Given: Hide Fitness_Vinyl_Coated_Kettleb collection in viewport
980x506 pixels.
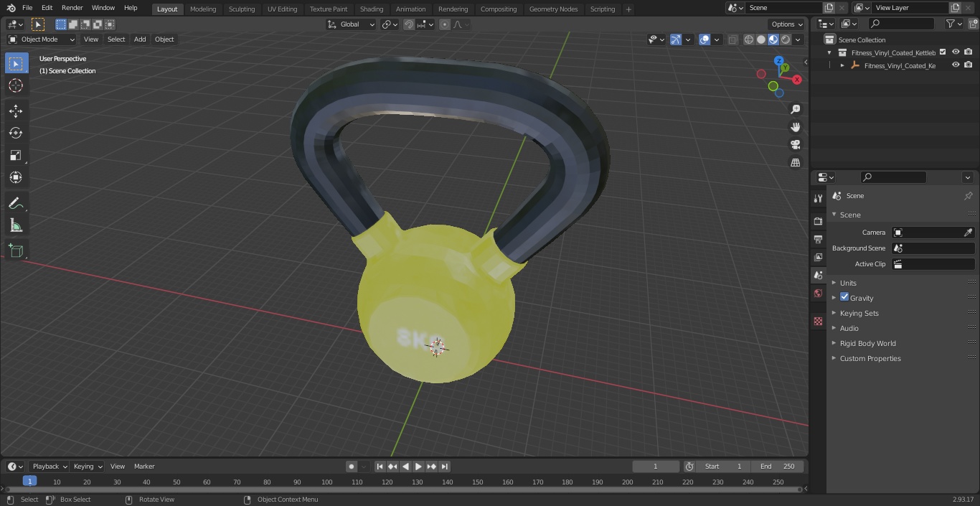Looking at the screenshot, I should [x=956, y=52].
